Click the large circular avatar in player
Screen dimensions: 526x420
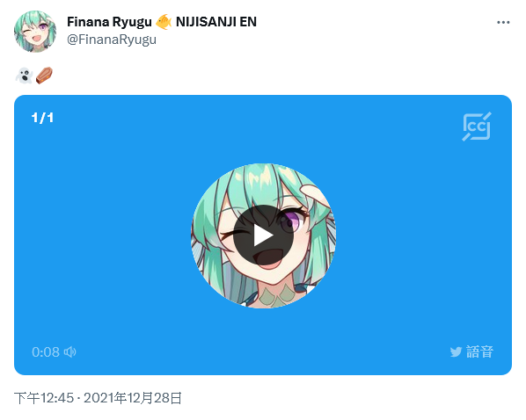[x=263, y=235]
